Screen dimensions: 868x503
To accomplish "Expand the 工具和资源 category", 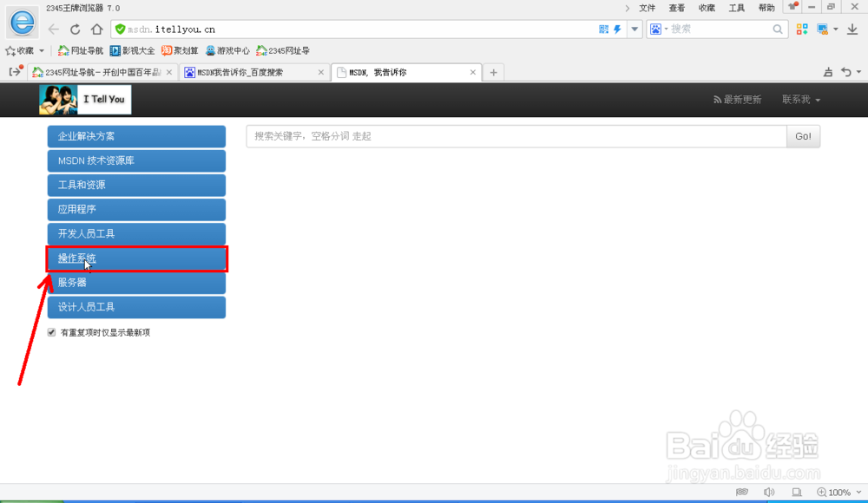I will [x=137, y=185].
